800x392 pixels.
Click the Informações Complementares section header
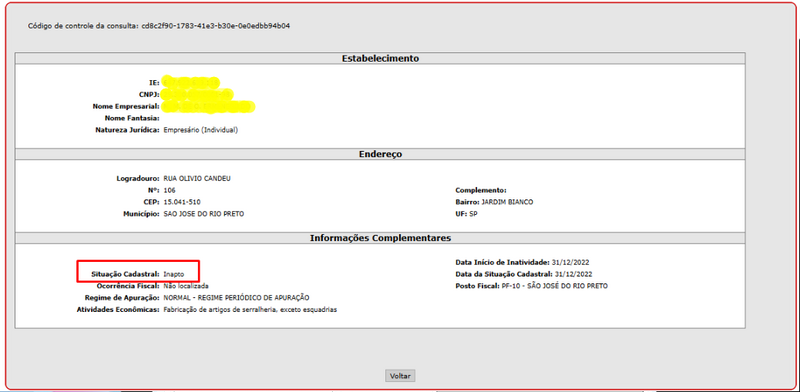point(380,238)
